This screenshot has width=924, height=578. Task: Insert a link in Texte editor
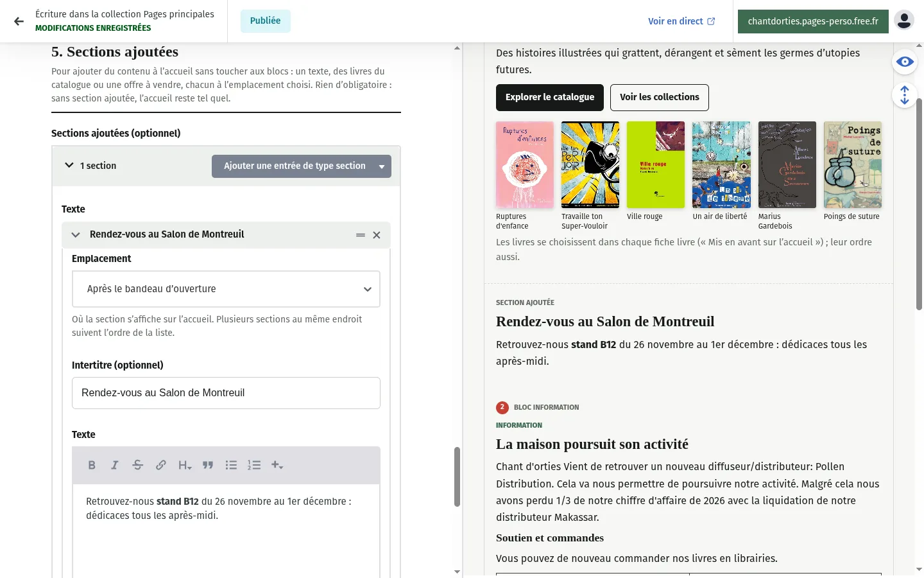coord(160,465)
